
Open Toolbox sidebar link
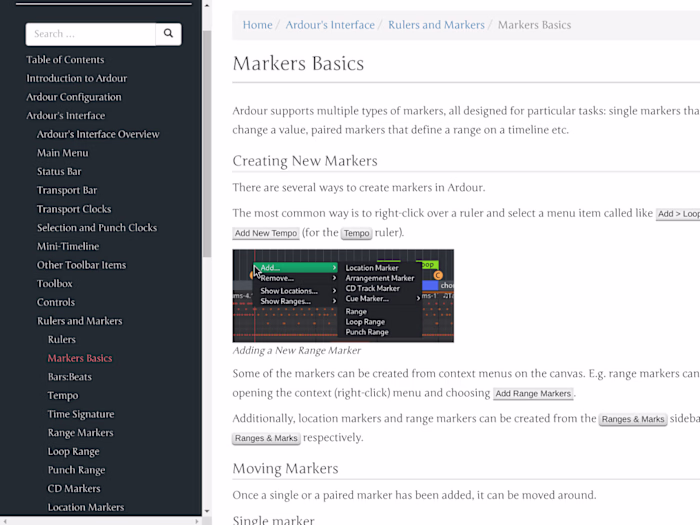click(x=54, y=284)
